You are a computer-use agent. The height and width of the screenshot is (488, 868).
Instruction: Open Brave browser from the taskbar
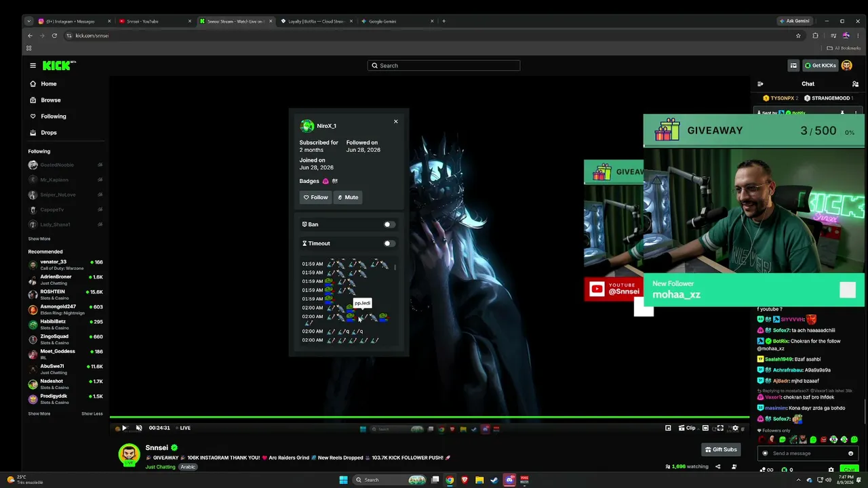point(465,480)
